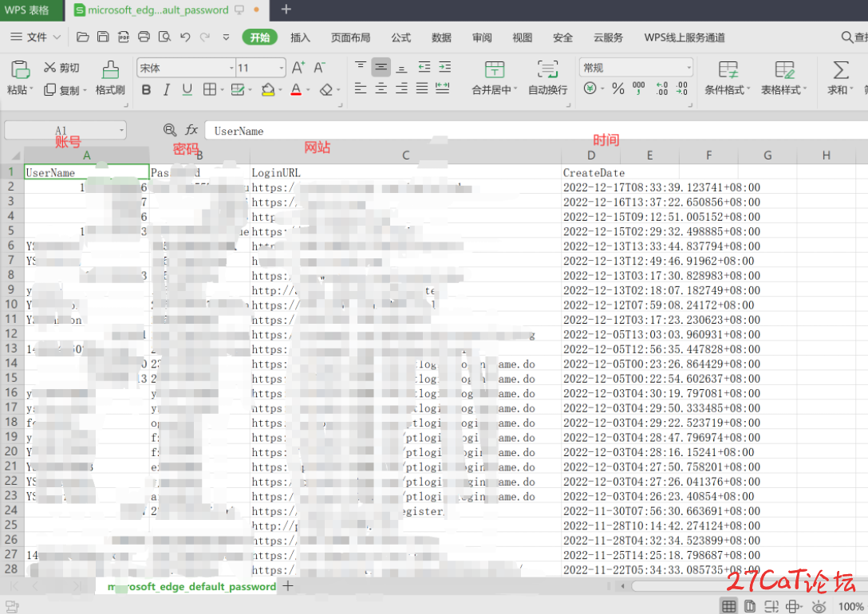Toggle vertical middle alignment
This screenshot has width=868, height=614.
[x=381, y=68]
